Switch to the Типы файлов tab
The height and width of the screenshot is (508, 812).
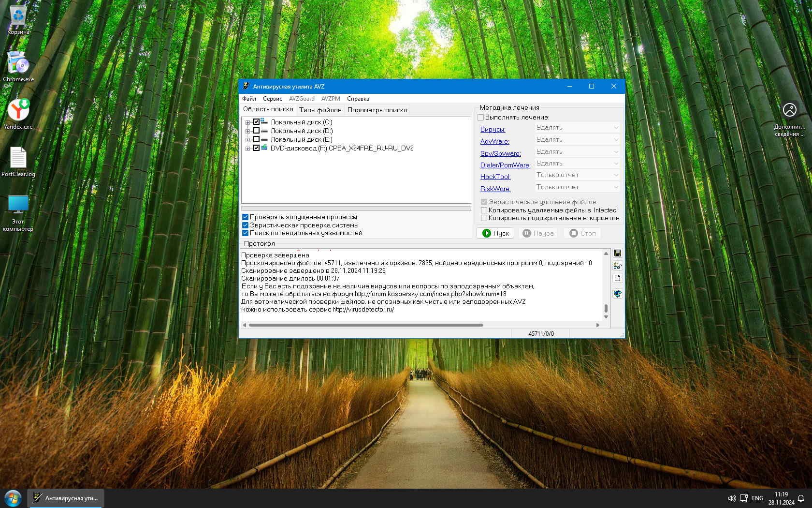320,110
